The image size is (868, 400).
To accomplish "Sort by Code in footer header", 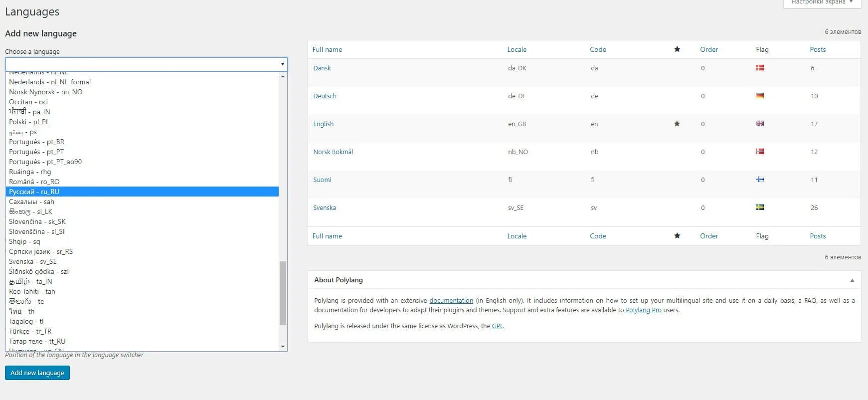I will pyautogui.click(x=598, y=236).
